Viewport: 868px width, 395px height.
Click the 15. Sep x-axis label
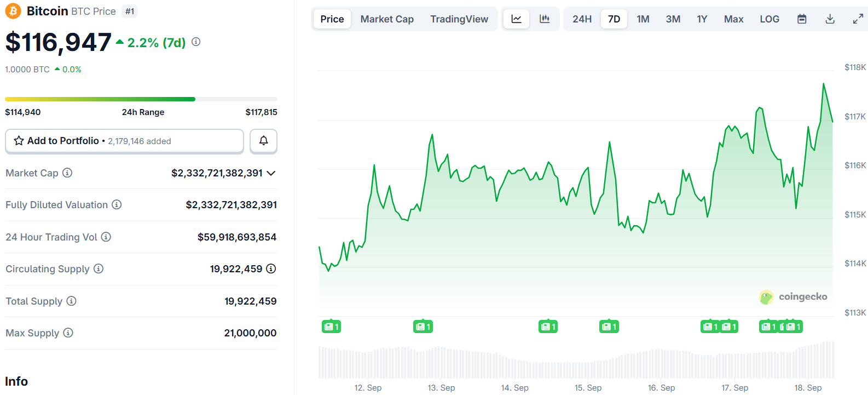[588, 388]
